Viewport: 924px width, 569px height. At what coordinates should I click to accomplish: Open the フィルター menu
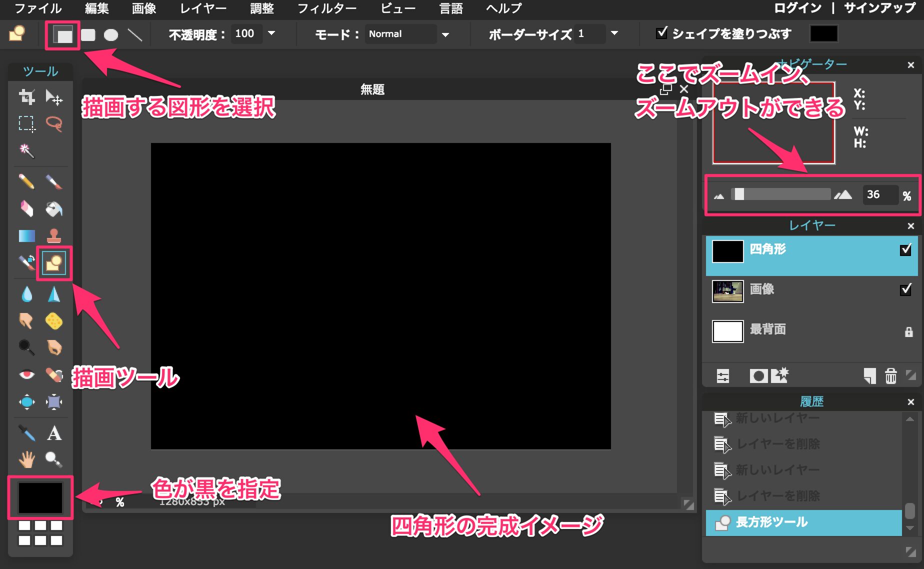(x=327, y=8)
